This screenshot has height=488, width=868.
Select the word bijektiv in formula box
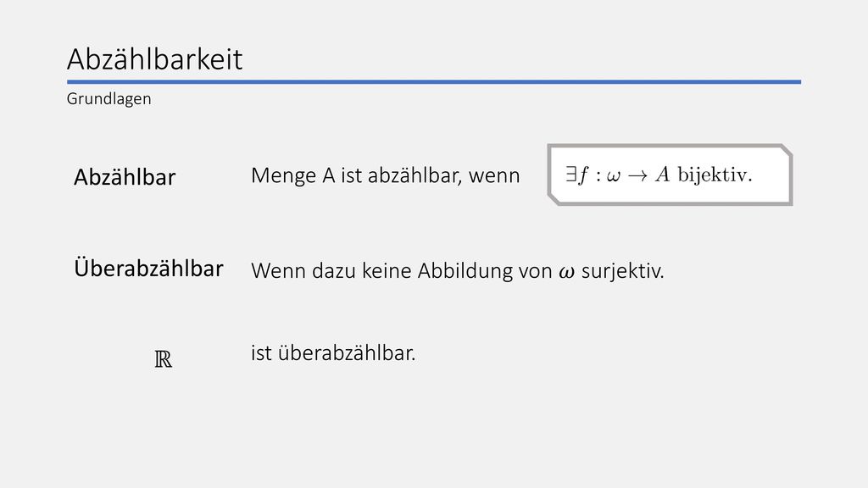click(715, 175)
